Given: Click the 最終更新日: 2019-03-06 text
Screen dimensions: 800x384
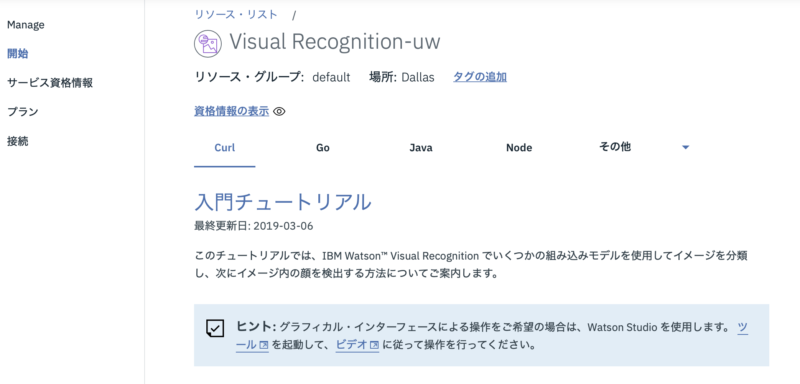Looking at the screenshot, I should click(254, 226).
